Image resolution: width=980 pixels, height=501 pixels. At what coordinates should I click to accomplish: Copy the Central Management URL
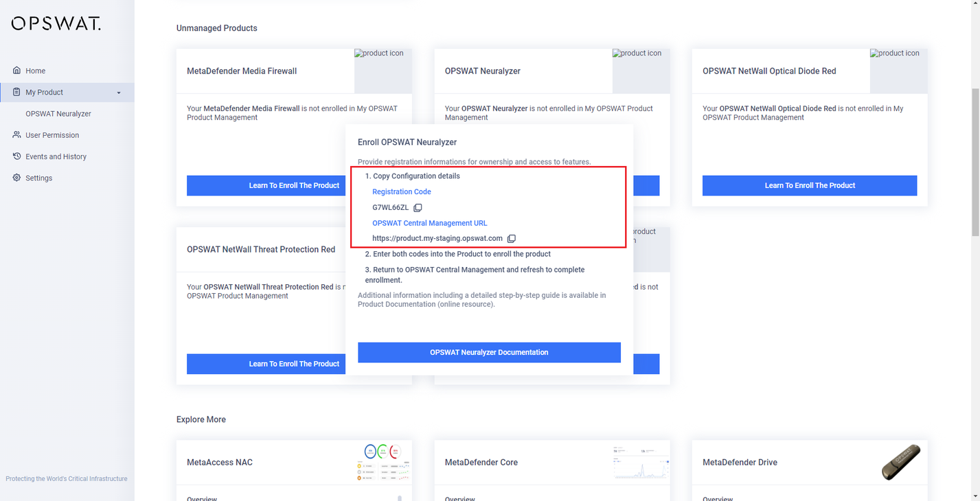(x=511, y=238)
